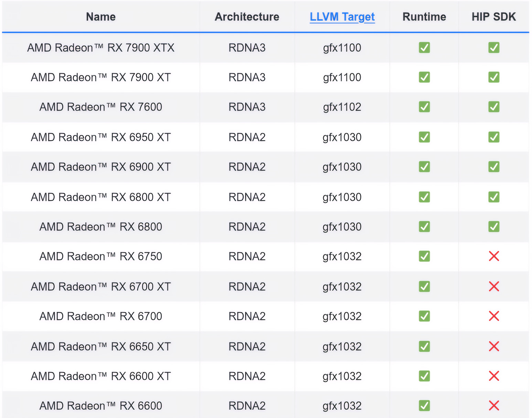Image resolution: width=532 pixels, height=418 pixels.
Task: Click the HIP SDK checkmark for RX 6900 XT
Action: [x=494, y=167]
